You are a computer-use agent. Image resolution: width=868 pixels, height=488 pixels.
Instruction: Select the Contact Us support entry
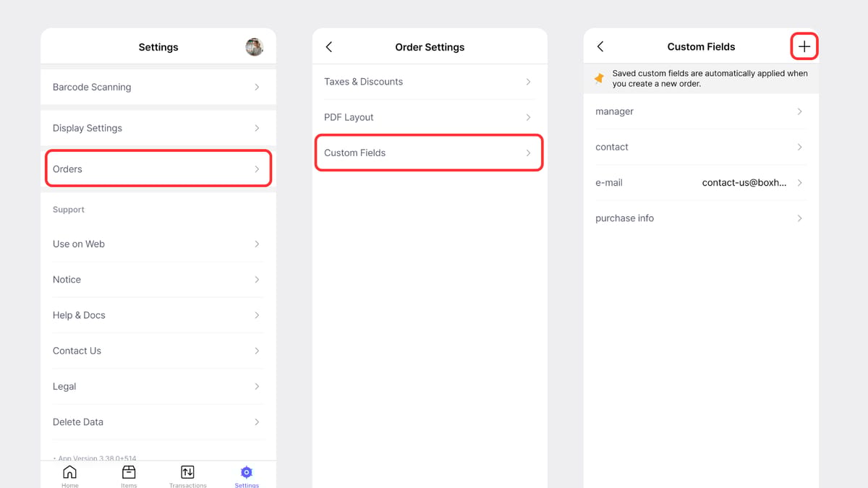[158, 351]
